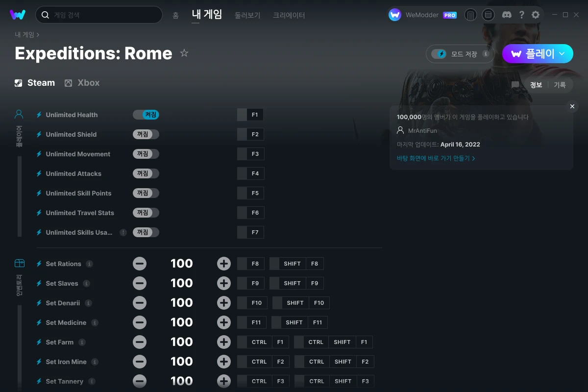Image resolution: width=588 pixels, height=392 pixels.
Task: Favorite Expeditions: Rome with the star icon
Action: pos(184,53)
